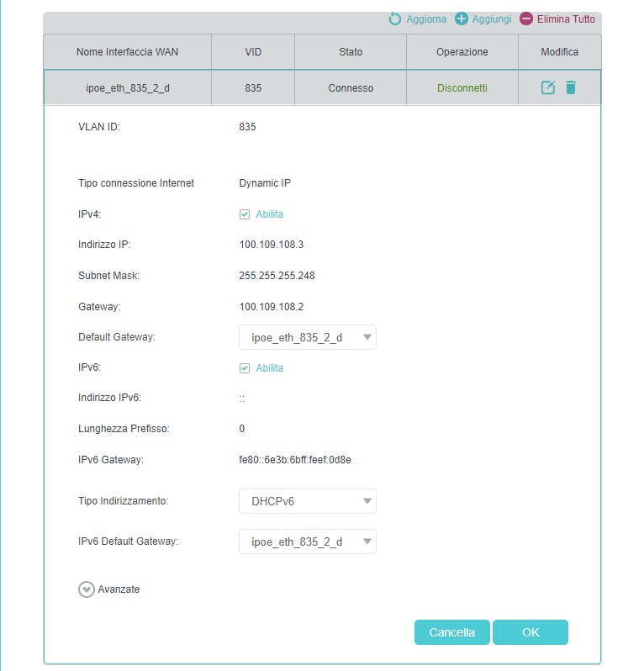Screen dimensions: 644x671
Task: Expand the Avanzate section arrow
Action: [87, 589]
